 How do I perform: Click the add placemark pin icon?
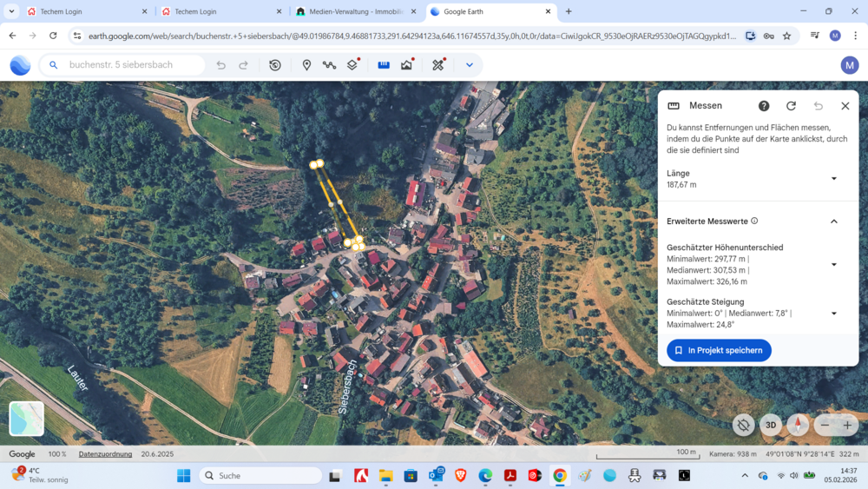pyautogui.click(x=306, y=65)
